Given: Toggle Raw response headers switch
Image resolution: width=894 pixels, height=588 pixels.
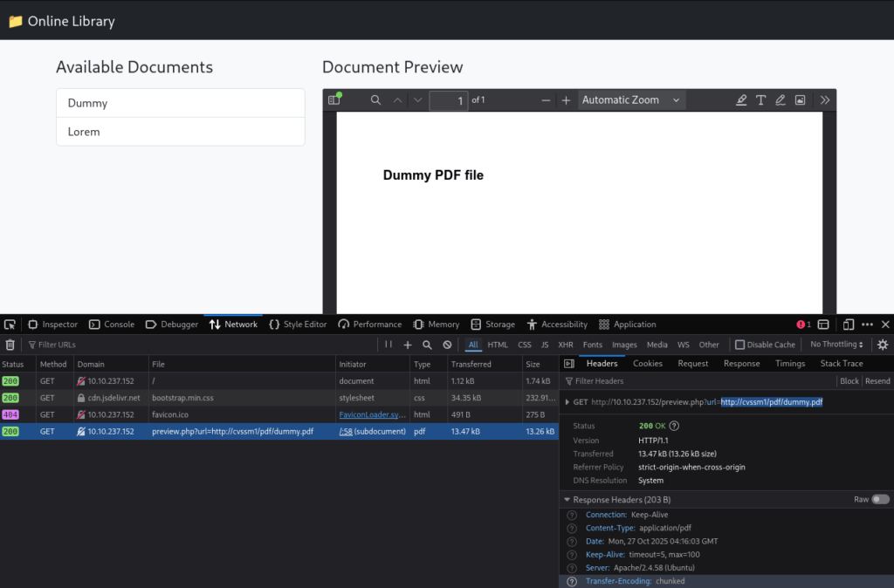Looking at the screenshot, I should pyautogui.click(x=880, y=499).
